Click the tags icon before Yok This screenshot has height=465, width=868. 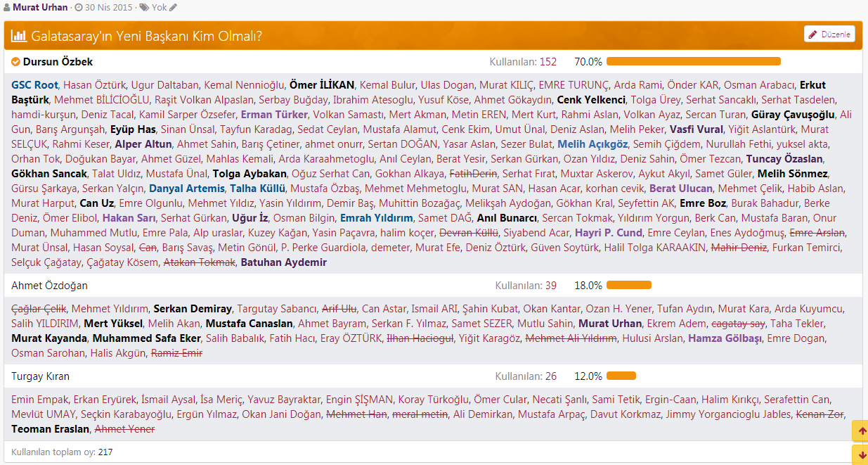pyautogui.click(x=144, y=8)
